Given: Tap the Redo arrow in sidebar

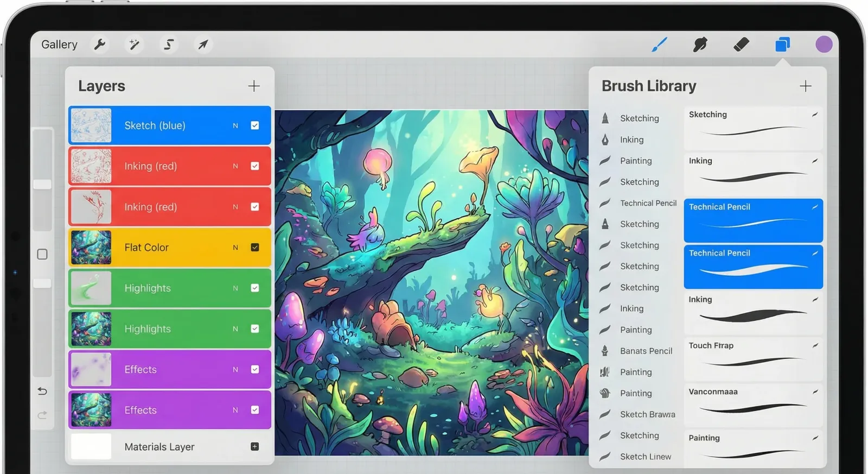Looking at the screenshot, I should (x=42, y=415).
